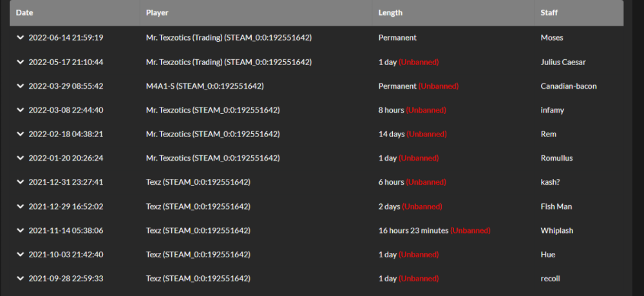The height and width of the screenshot is (296, 644).
Task: Expand the 2022-03-29 08:55:42 ban row chevron
Action: 21,86
